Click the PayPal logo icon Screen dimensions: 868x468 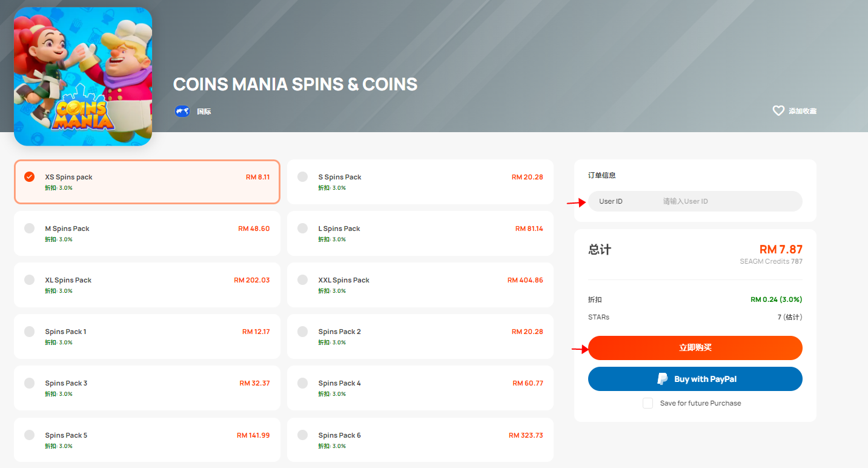(x=663, y=379)
